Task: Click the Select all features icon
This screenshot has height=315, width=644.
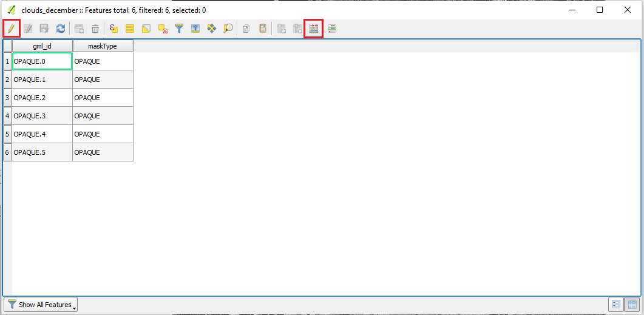Action: click(x=130, y=29)
